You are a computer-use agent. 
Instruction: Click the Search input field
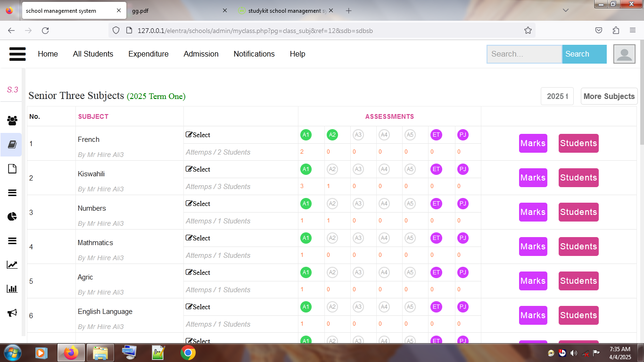[524, 54]
